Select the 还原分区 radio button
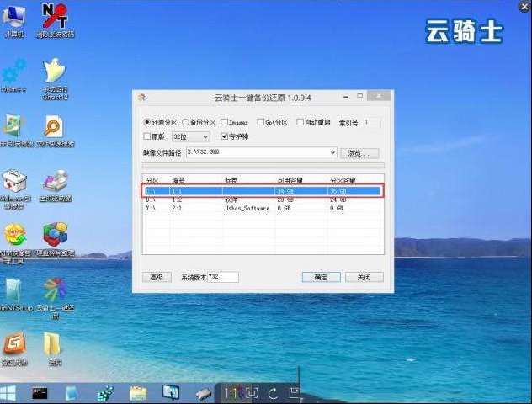 point(147,122)
